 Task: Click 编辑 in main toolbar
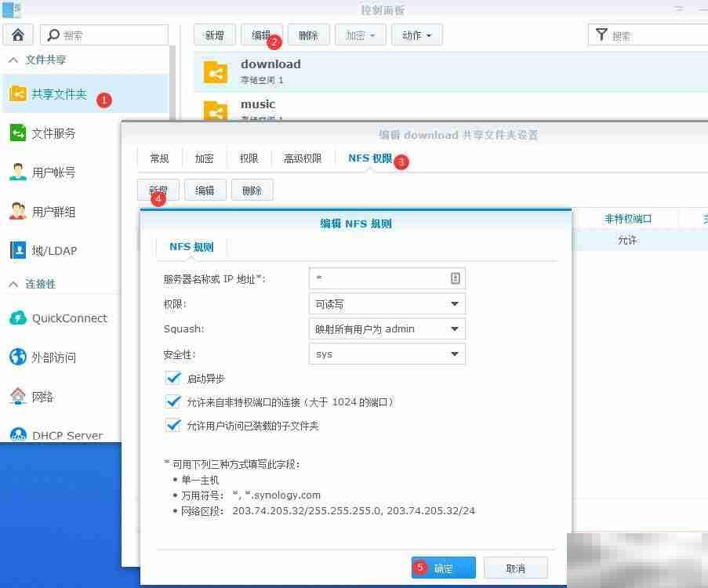[261, 34]
